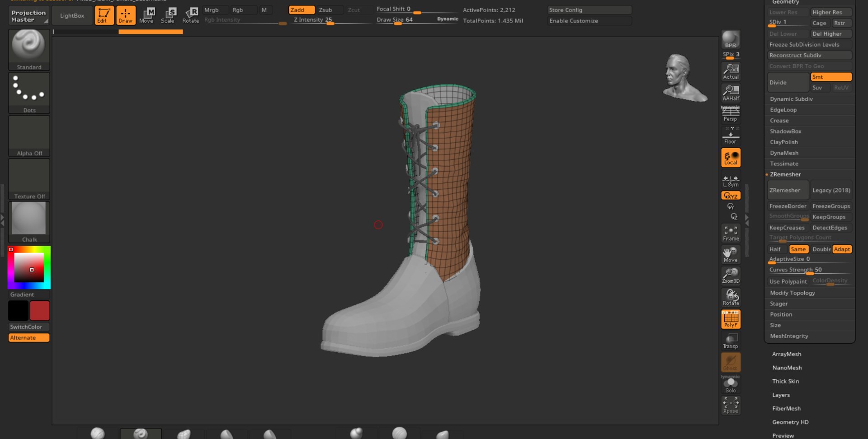This screenshot has width=868, height=439.
Task: Open LightBox browser
Action: click(x=72, y=16)
